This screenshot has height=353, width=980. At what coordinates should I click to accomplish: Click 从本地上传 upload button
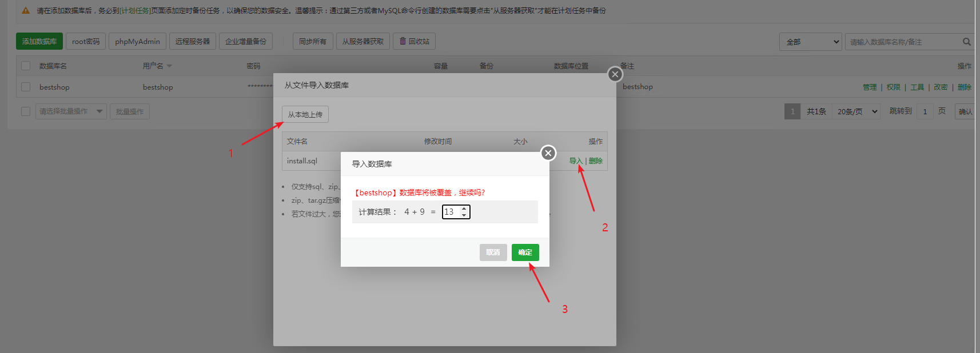[x=305, y=114]
